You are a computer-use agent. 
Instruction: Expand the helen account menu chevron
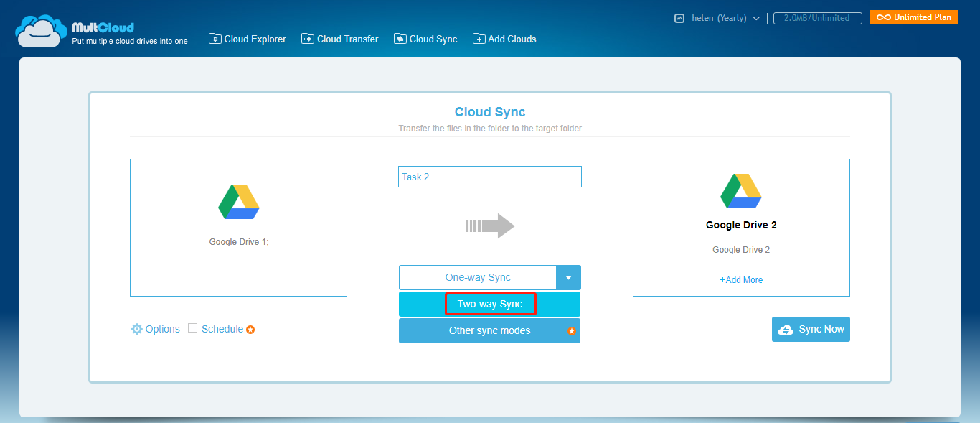pyautogui.click(x=756, y=19)
